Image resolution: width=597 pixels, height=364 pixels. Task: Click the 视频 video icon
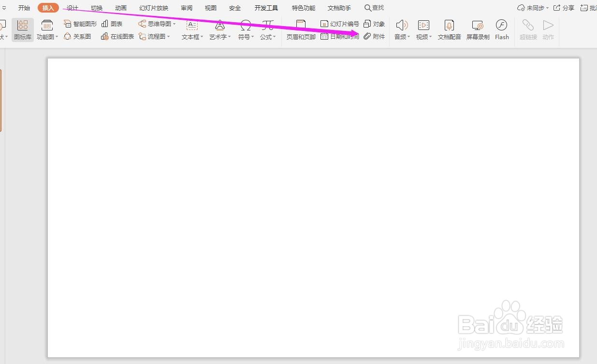[423, 25]
